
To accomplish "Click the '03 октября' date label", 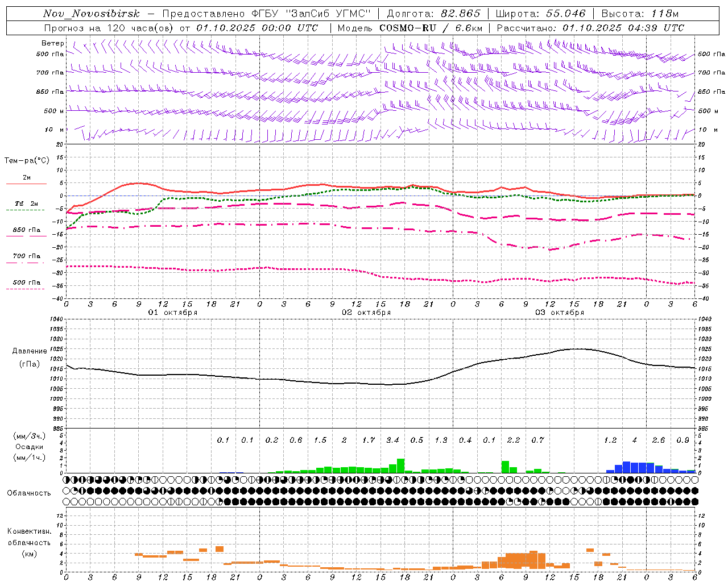I will (560, 313).
